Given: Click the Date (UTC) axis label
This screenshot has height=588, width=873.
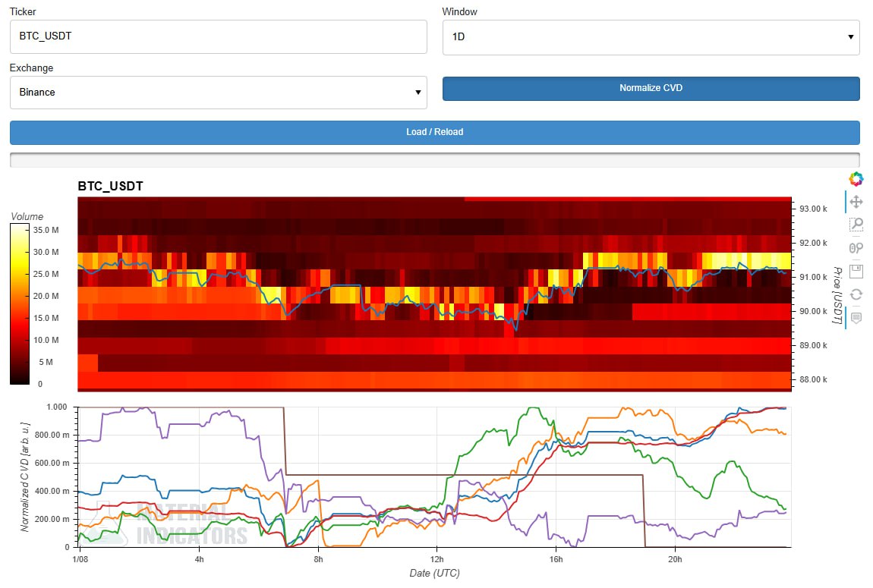Looking at the screenshot, I should (433, 574).
